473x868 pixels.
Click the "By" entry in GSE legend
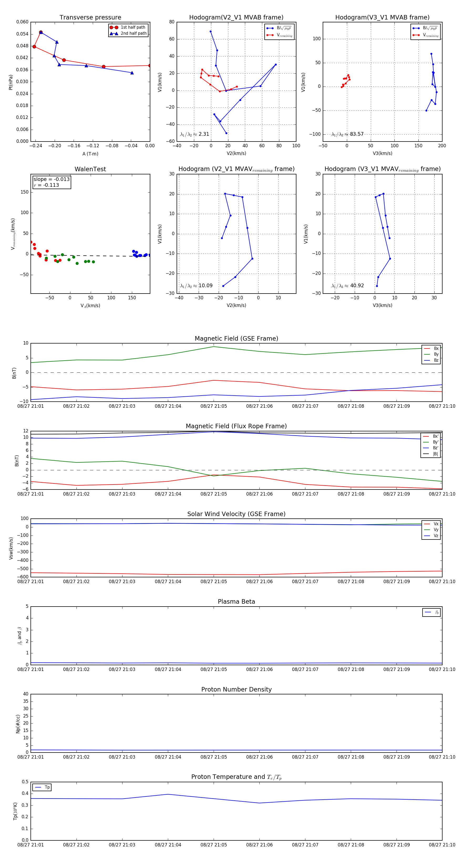point(431,354)
